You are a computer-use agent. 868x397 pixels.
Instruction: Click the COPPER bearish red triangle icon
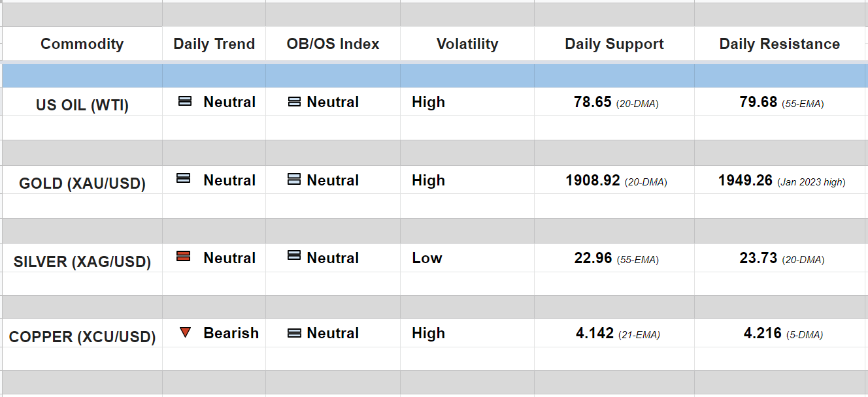pos(185,332)
